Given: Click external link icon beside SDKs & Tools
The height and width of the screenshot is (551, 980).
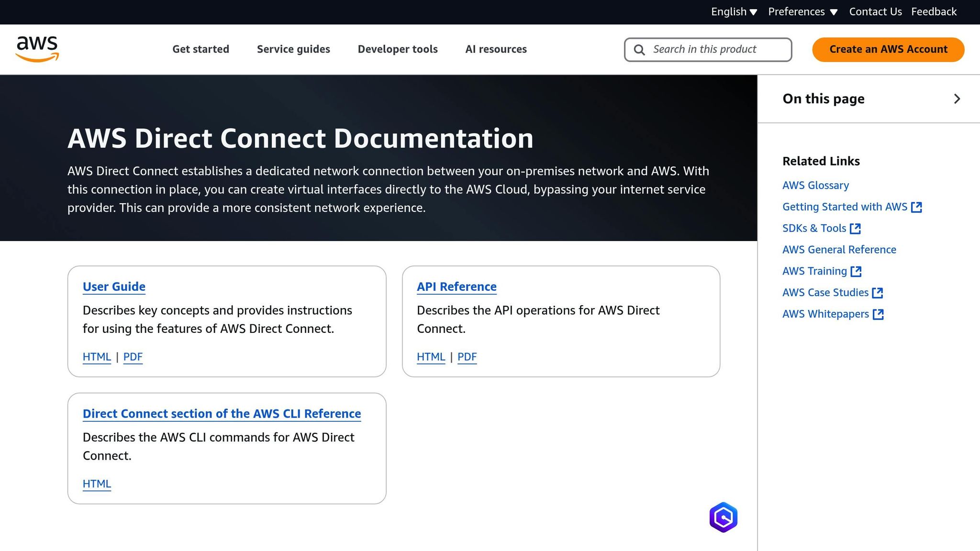Looking at the screenshot, I should click(x=855, y=229).
